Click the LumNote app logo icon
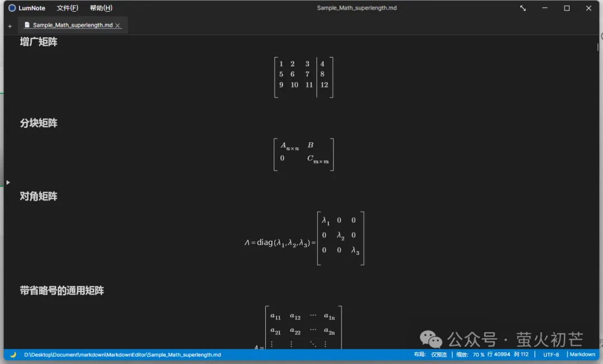The image size is (603, 364). (12, 8)
